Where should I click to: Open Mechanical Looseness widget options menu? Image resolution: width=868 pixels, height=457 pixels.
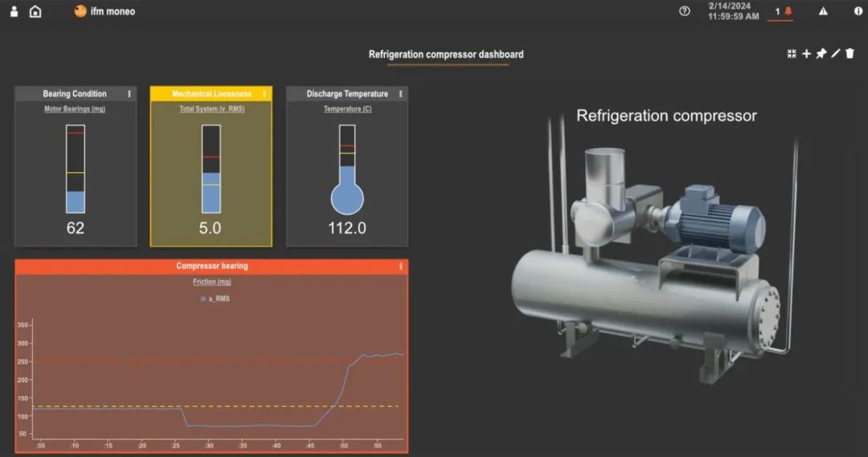tap(264, 94)
